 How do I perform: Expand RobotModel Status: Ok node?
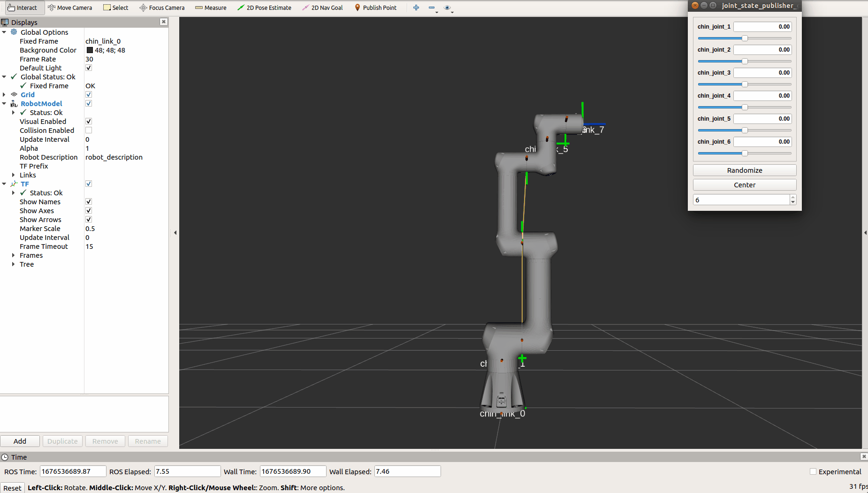(13, 112)
